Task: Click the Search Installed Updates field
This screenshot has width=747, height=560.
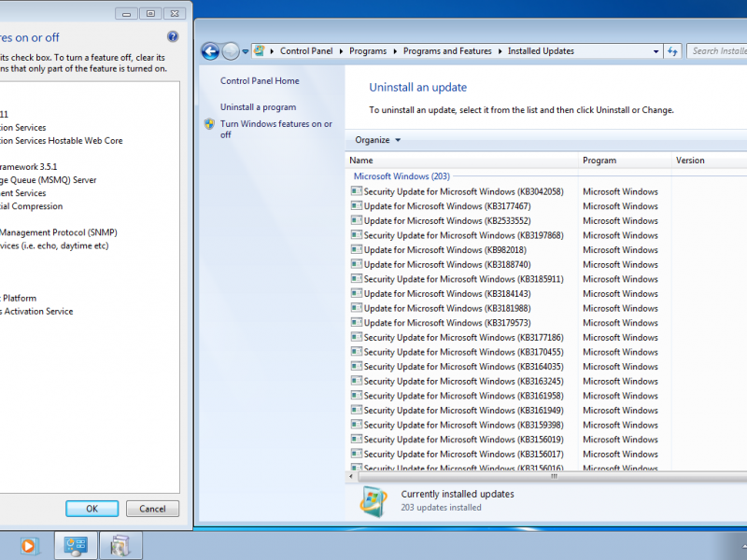Action: click(717, 51)
